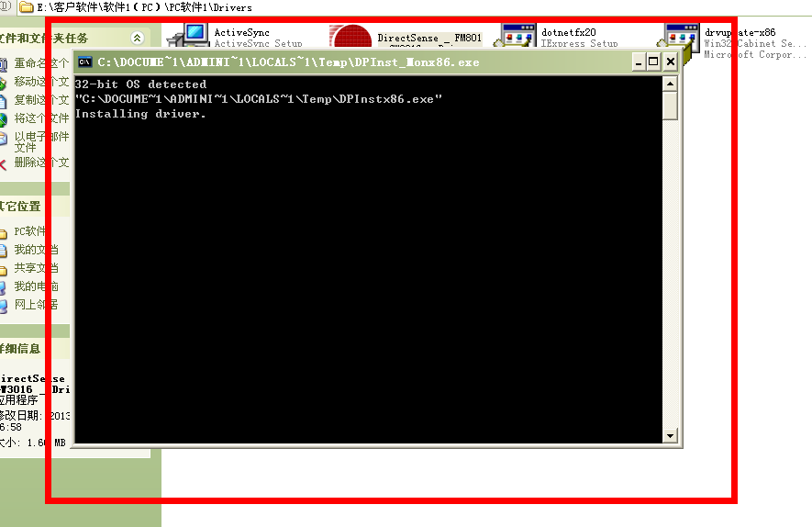Screen dimensions: 812x527
Task: Click the email this file envelope icon
Action: click(x=3, y=139)
